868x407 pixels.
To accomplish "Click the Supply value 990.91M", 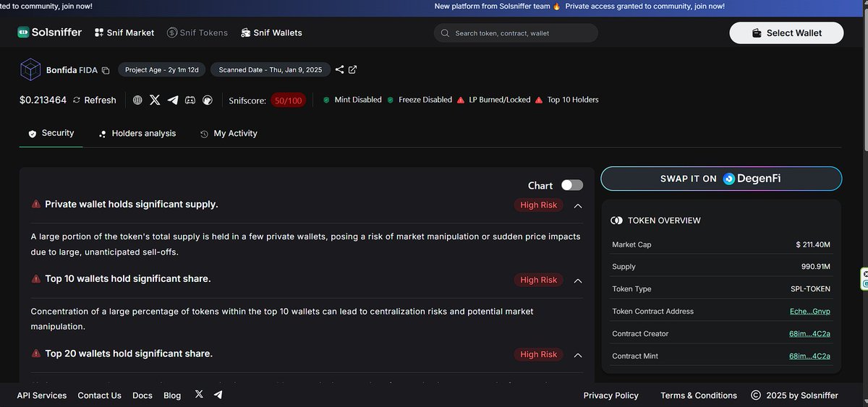I will point(815,267).
